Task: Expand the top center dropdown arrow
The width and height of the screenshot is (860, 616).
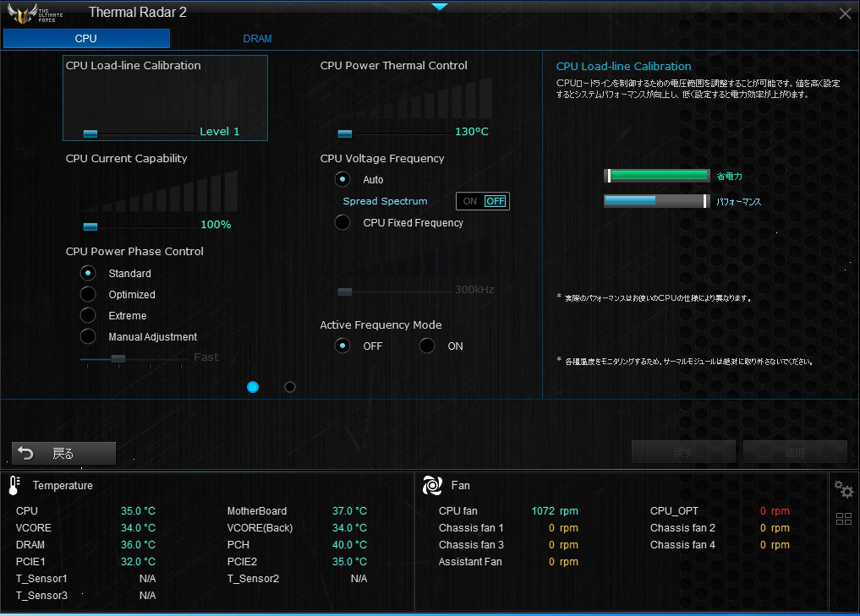Action: [x=440, y=7]
